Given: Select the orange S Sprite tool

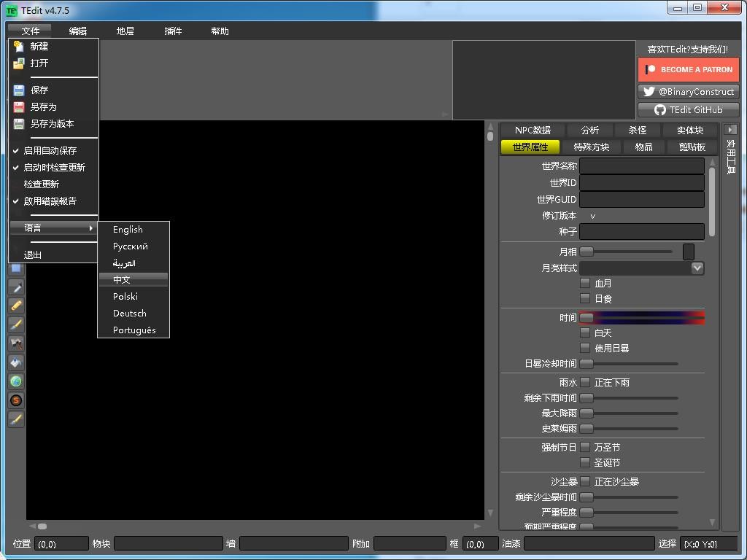Looking at the screenshot, I should point(15,400).
